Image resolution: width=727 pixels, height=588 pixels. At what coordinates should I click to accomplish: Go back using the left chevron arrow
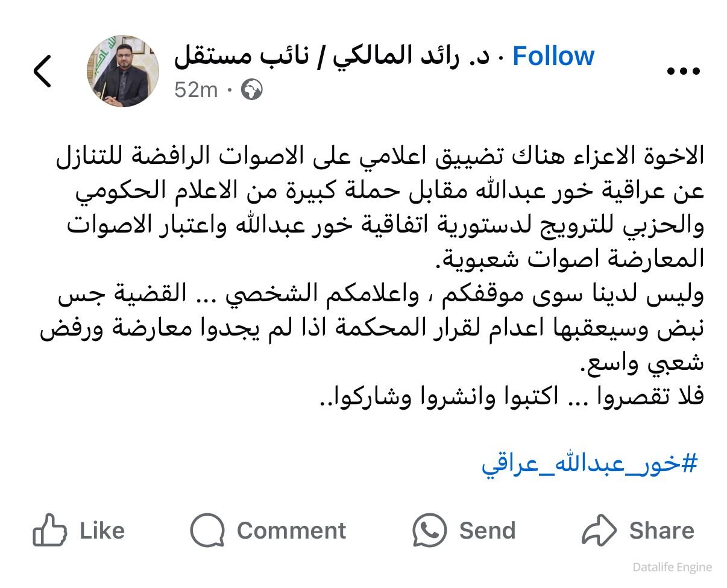pos(43,72)
